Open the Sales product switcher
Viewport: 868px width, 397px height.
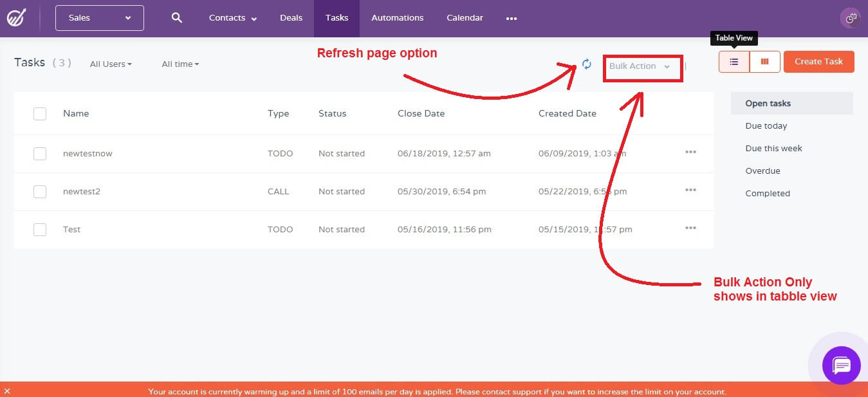coord(98,17)
